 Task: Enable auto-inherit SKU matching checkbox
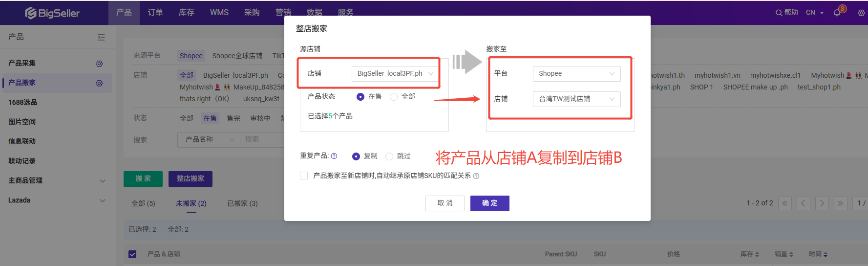pos(304,176)
